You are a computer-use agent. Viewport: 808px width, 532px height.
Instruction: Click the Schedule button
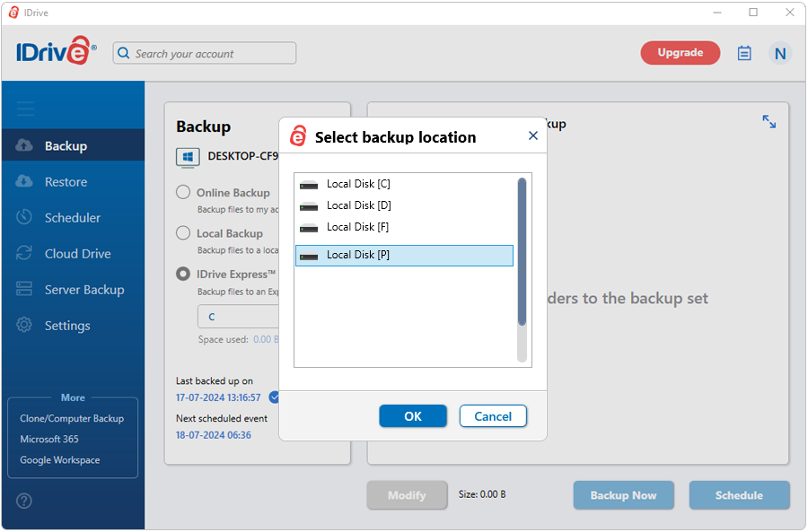pos(739,495)
